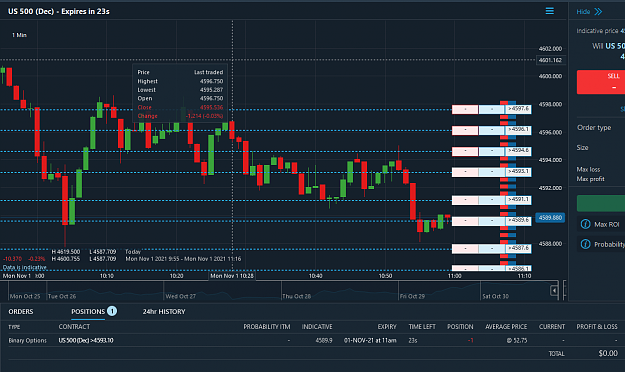
Task: Sort by AVERAGE PRICE column header
Action: (506, 327)
